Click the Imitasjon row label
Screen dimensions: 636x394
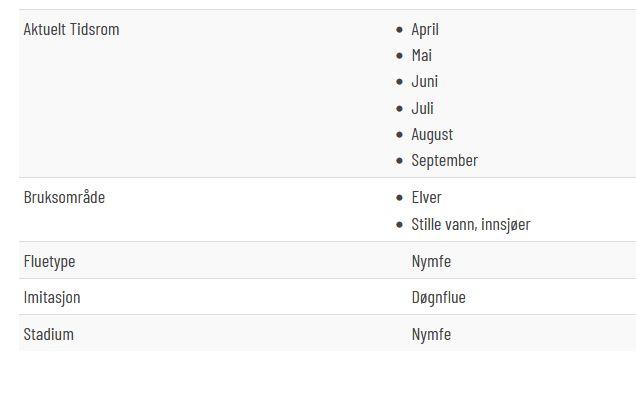tap(52, 297)
